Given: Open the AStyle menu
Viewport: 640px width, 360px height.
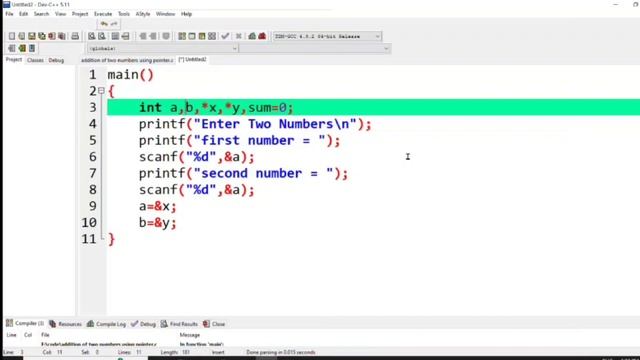Looking at the screenshot, I should tap(143, 14).
